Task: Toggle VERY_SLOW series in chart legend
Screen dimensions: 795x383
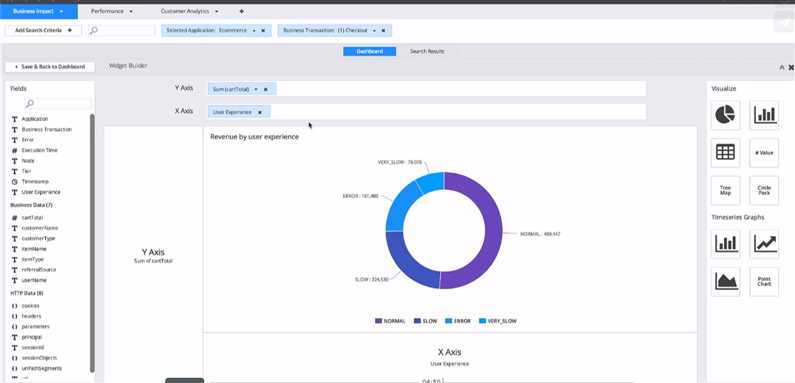Action: click(x=497, y=321)
